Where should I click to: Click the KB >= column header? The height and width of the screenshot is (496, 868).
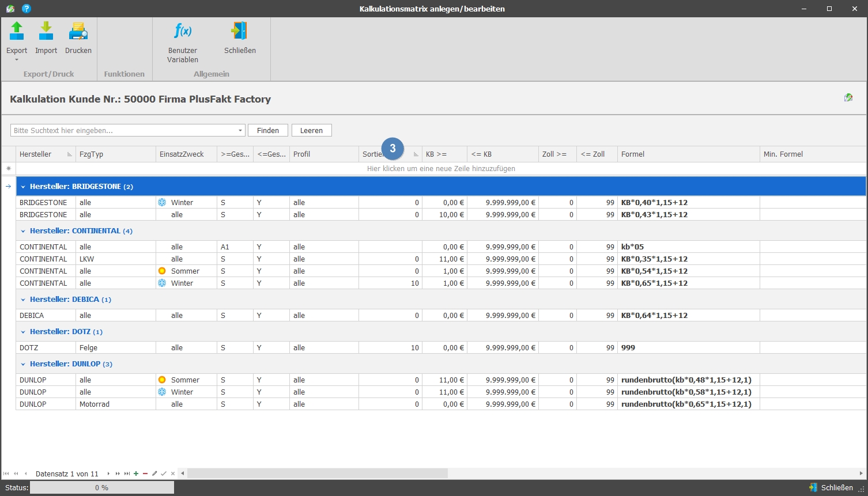click(444, 154)
